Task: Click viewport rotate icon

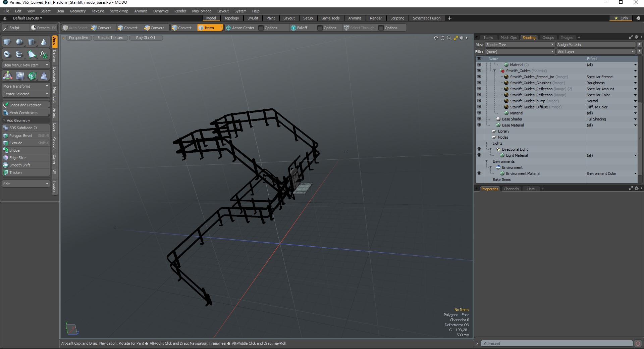Action: click(442, 38)
